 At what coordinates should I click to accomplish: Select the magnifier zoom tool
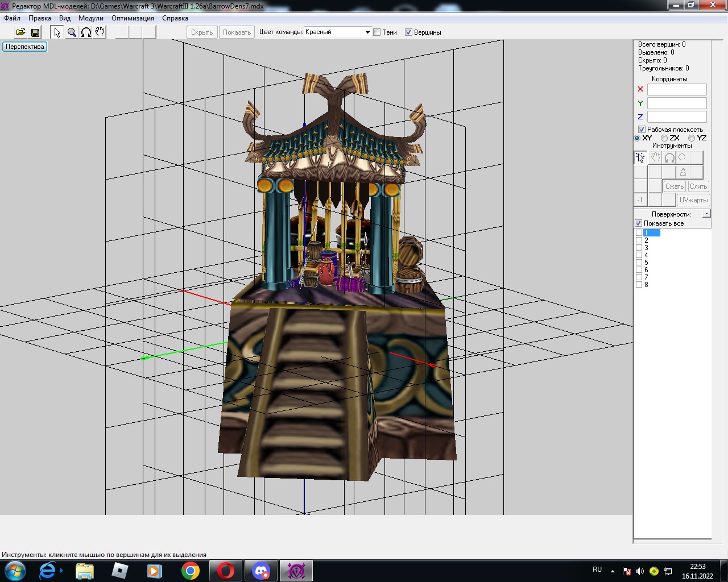click(72, 32)
